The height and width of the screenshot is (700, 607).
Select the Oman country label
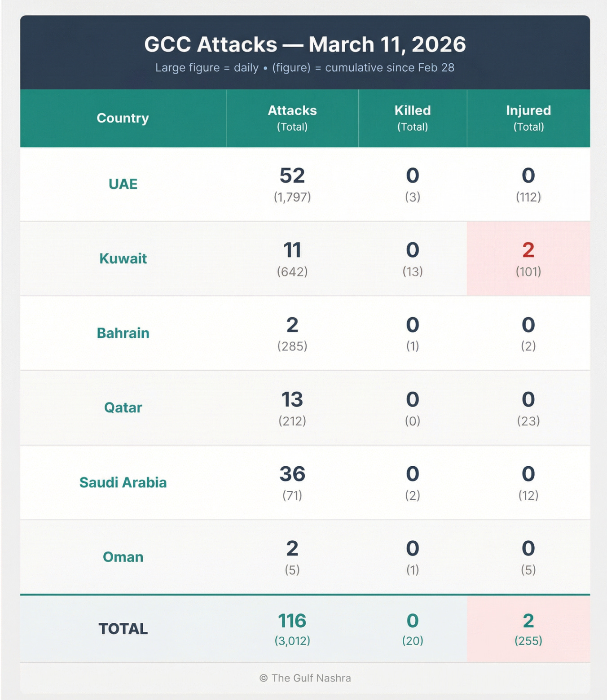(123, 557)
